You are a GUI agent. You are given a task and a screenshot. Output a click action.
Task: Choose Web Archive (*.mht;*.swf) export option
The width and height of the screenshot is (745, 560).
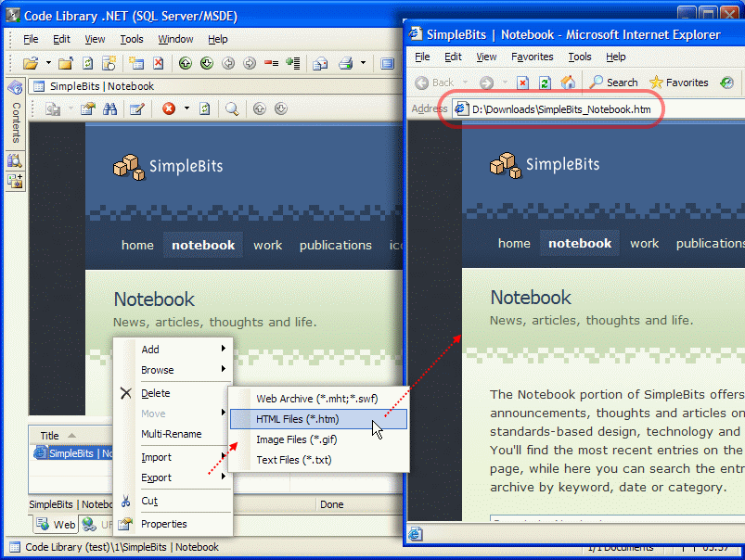point(318,399)
